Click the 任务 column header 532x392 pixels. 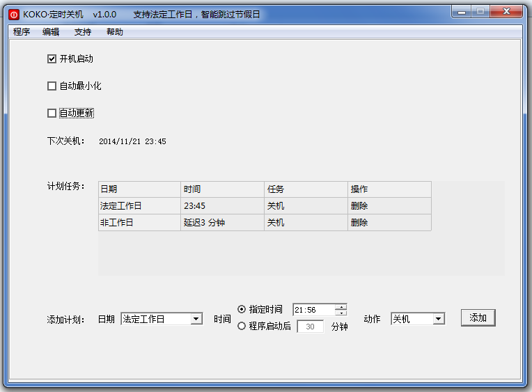click(306, 189)
